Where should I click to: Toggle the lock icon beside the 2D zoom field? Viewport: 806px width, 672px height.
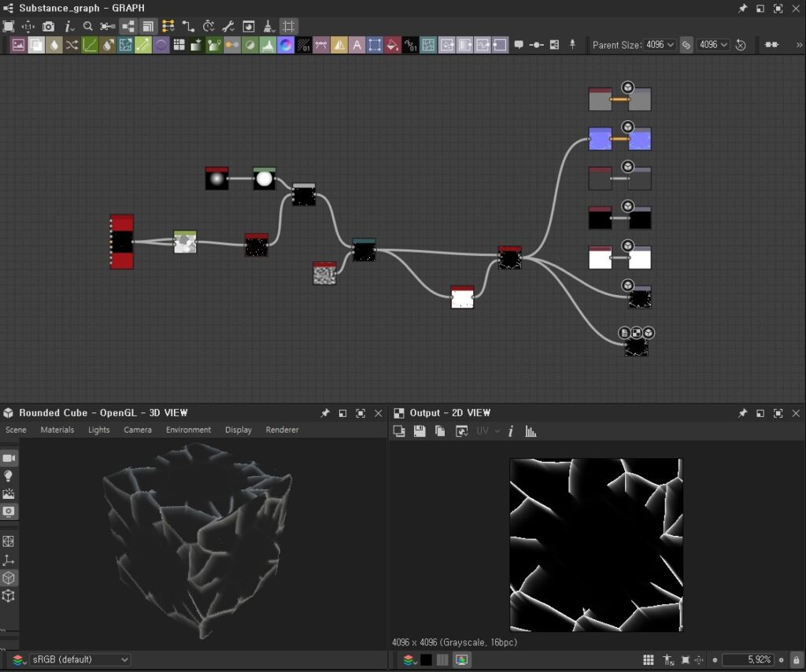pyautogui.click(x=796, y=659)
